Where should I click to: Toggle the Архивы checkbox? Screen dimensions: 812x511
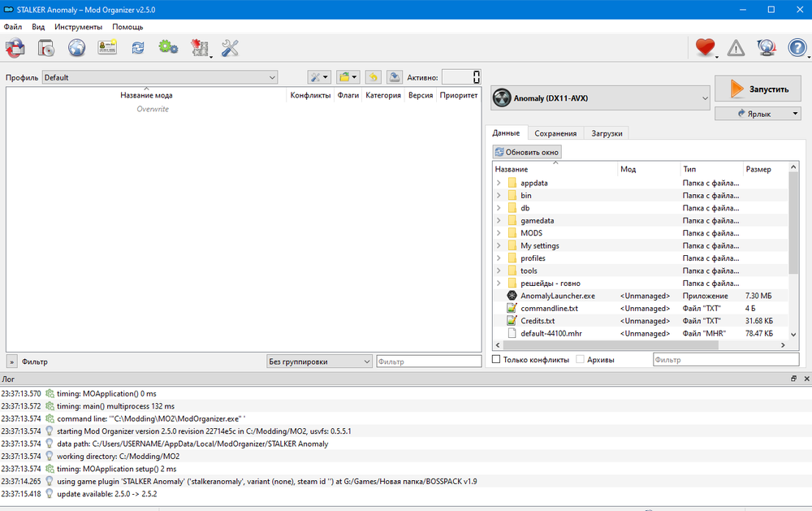580,359
